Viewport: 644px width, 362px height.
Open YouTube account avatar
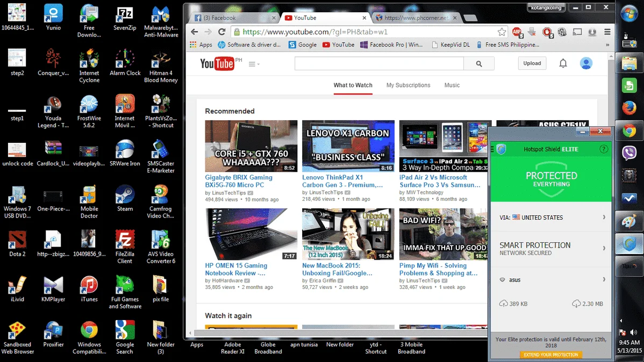coord(586,63)
